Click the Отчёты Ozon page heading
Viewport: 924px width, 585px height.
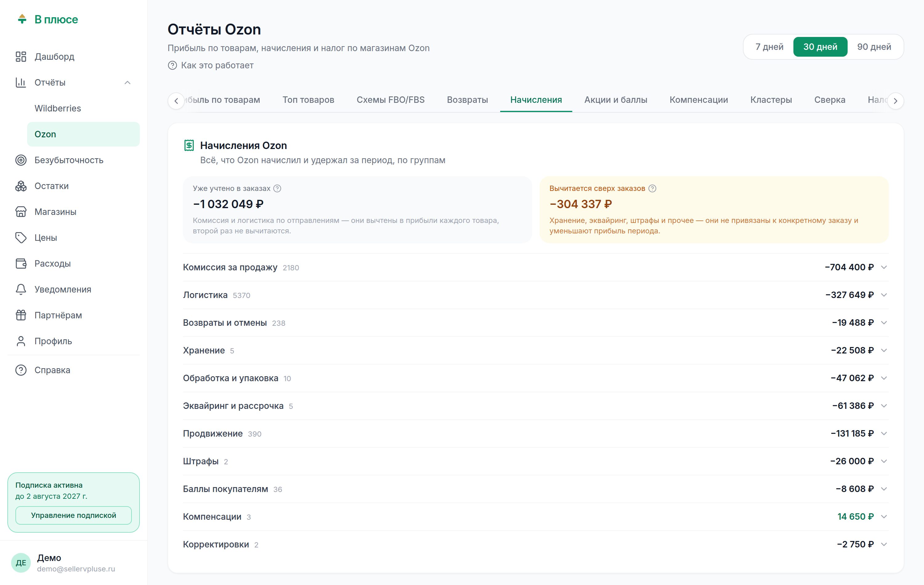click(214, 30)
